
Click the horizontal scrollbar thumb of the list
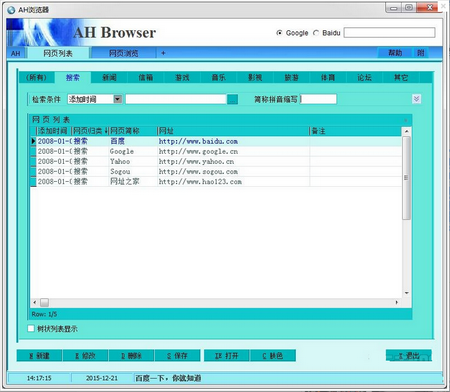click(x=44, y=302)
